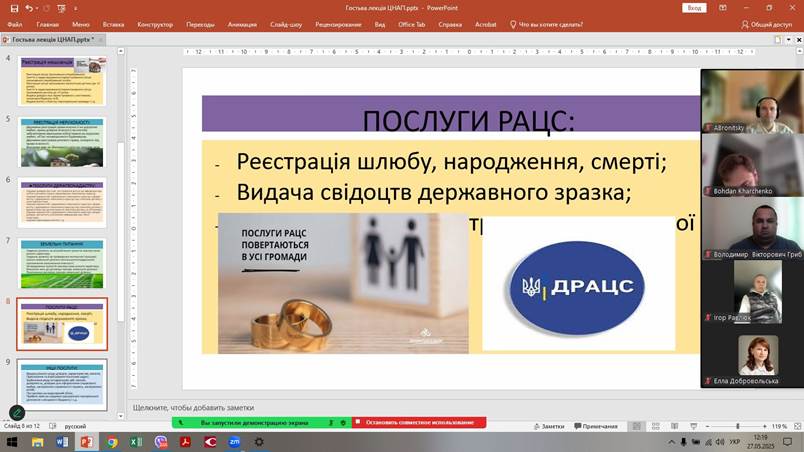Toggle the Заметки notes pane
The height and width of the screenshot is (452, 804).
point(549,426)
